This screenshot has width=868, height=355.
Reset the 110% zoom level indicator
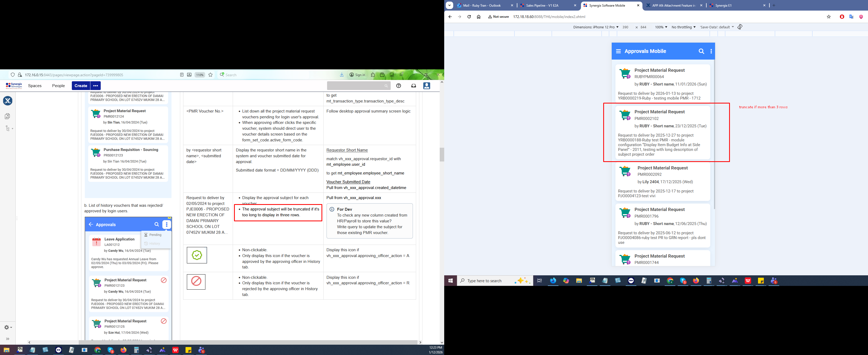click(200, 75)
